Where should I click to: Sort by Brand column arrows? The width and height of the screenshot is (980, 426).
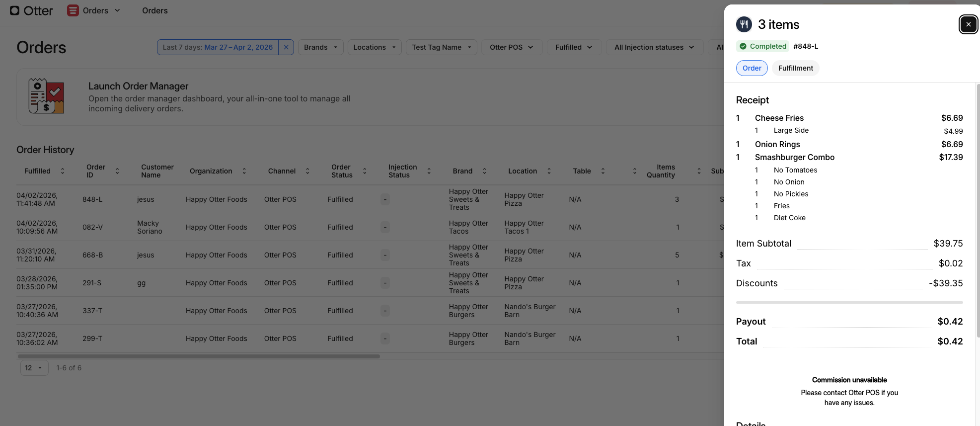(x=484, y=171)
